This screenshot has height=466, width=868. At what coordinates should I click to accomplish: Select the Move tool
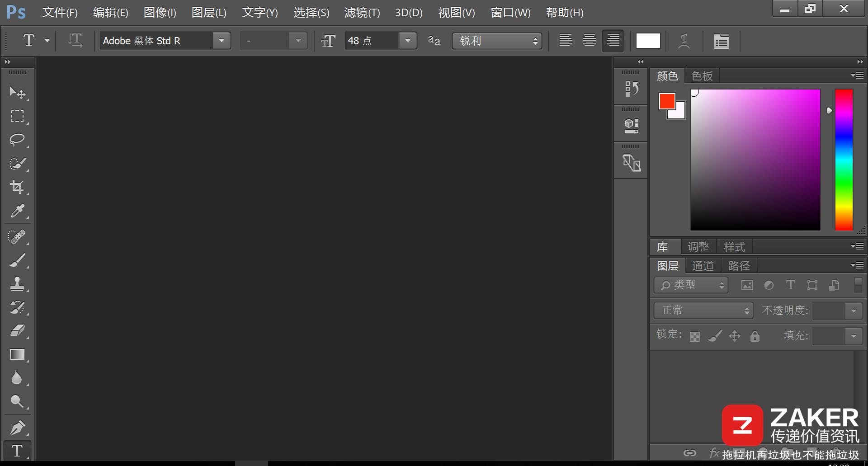tap(18, 93)
